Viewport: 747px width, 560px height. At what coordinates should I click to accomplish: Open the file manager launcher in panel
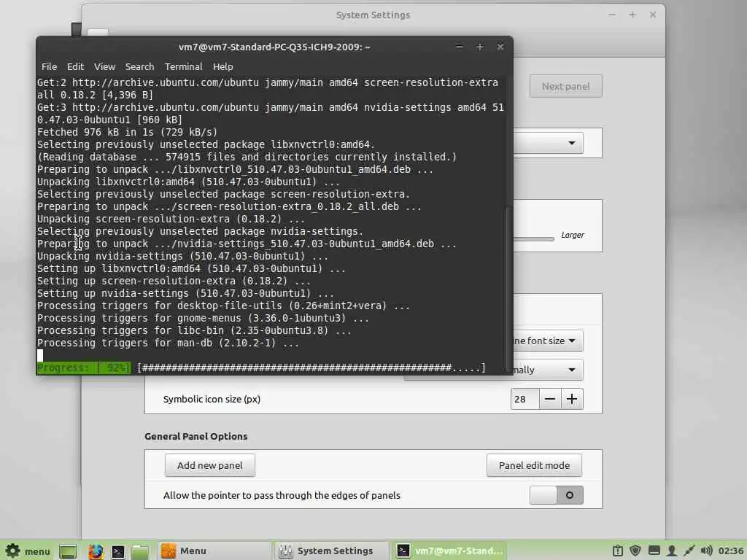[x=140, y=551]
